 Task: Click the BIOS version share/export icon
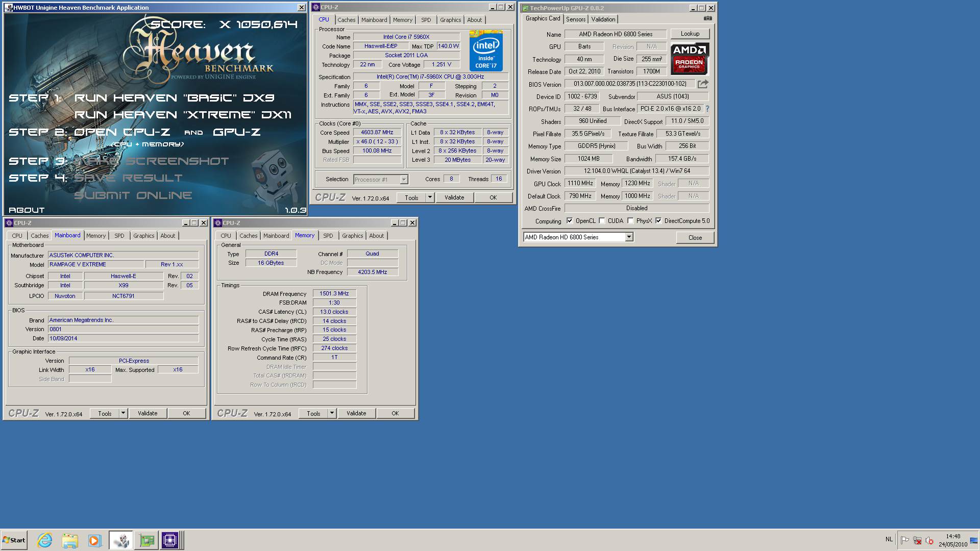pos(703,84)
